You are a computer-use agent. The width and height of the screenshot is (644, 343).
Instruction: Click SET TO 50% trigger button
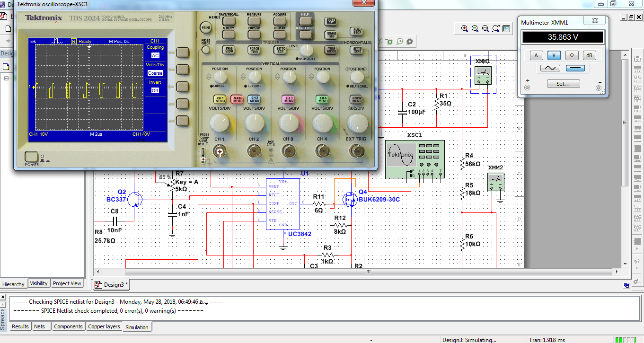(x=280, y=50)
